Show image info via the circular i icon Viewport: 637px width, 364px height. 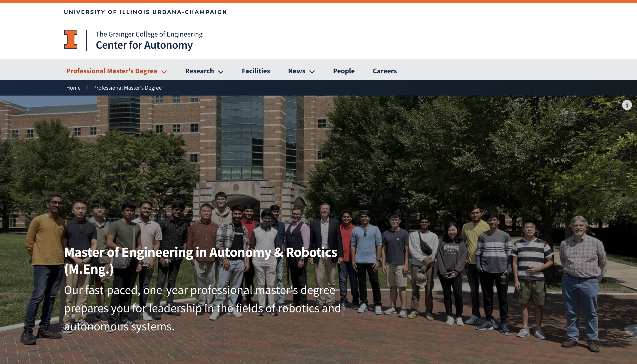[x=627, y=105]
